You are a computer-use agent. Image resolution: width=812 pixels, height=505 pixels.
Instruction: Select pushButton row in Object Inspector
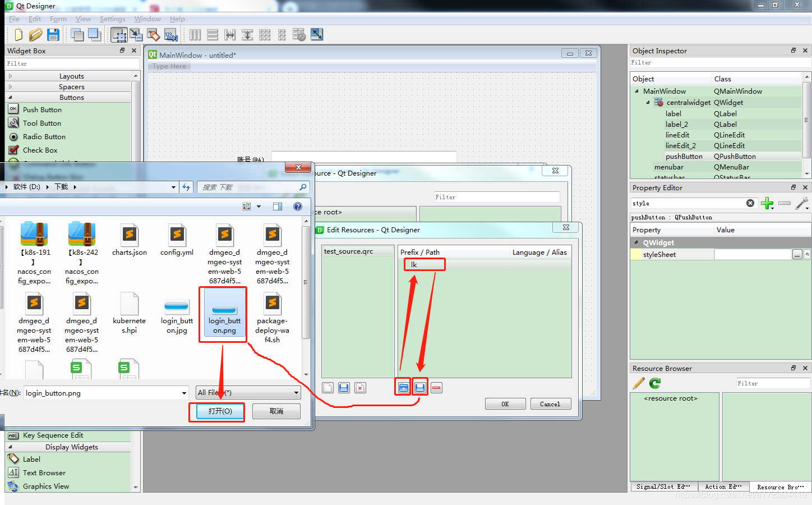click(716, 157)
